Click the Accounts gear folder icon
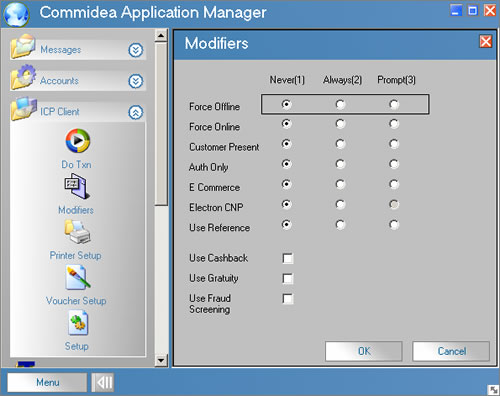Screen dimensions: 500x396 23,77
